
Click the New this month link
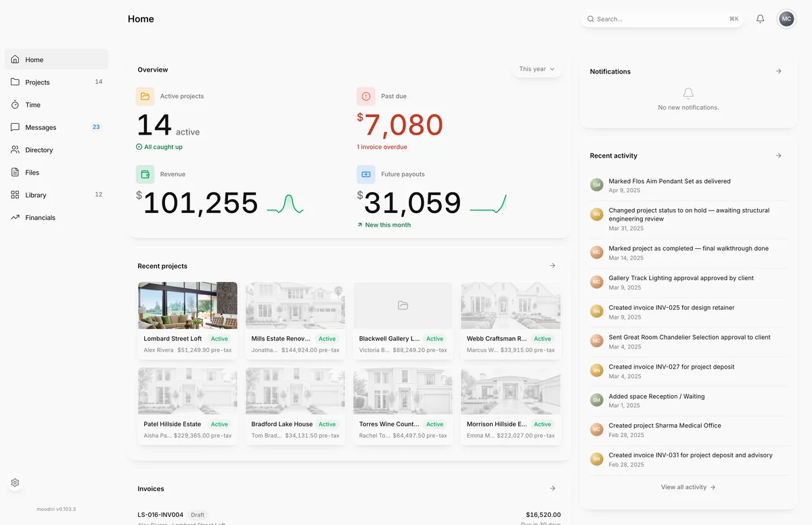pos(384,225)
